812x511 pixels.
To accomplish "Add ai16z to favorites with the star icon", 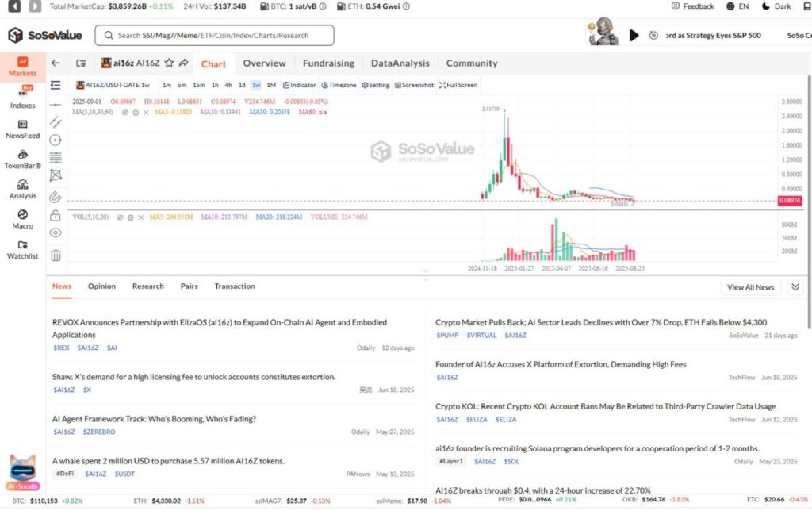I will pyautogui.click(x=169, y=63).
